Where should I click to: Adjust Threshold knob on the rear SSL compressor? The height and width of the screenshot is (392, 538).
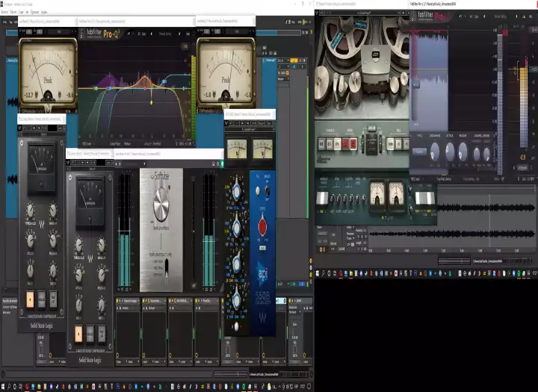pyautogui.click(x=30, y=211)
